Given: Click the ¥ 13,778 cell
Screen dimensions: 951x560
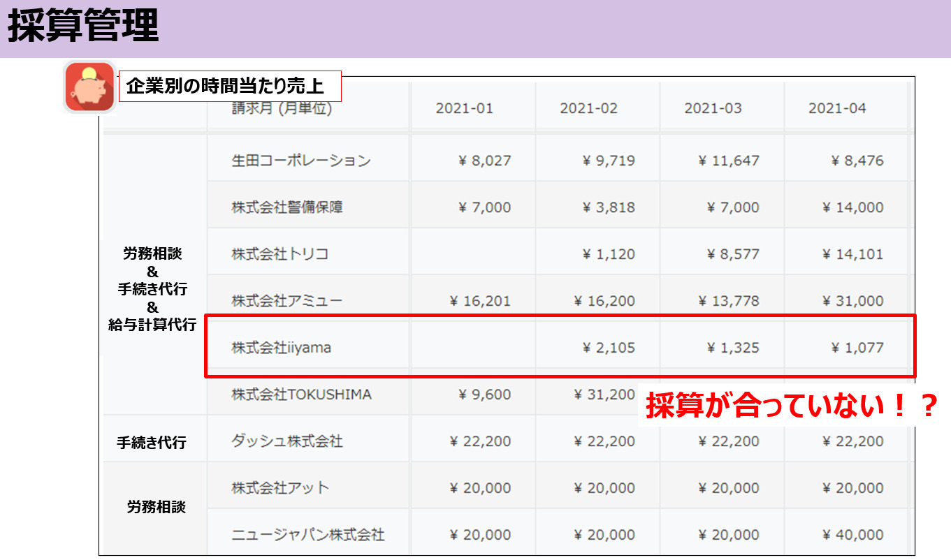Looking at the screenshot, I should click(x=729, y=301).
